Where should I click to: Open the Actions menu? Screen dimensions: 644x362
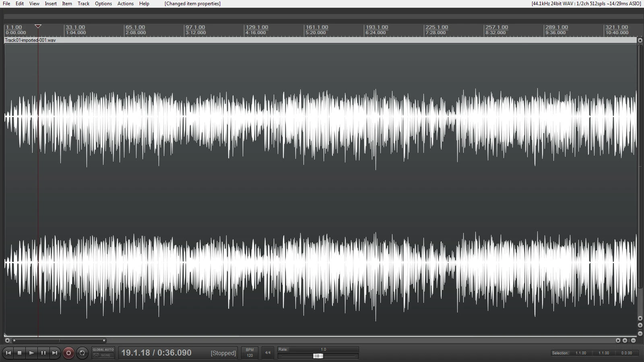[125, 4]
